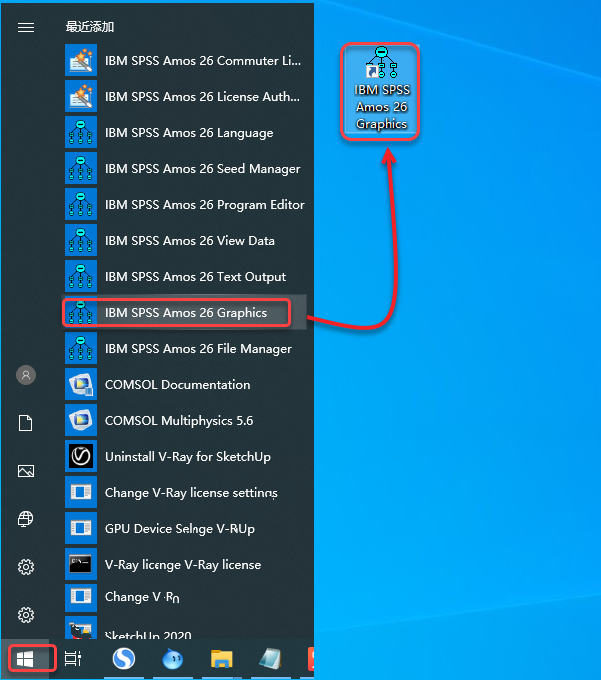Click the IBM SPSS Amos 26 Commuter License icon
The height and width of the screenshot is (680, 601).
click(81, 60)
